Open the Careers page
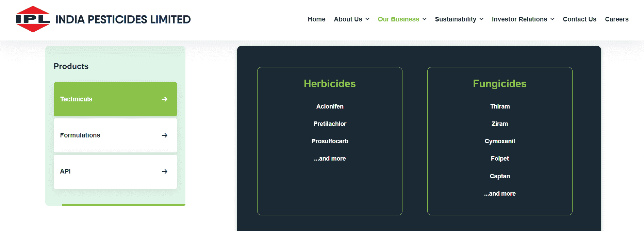Image resolution: width=644 pixels, height=231 pixels. 616,19
